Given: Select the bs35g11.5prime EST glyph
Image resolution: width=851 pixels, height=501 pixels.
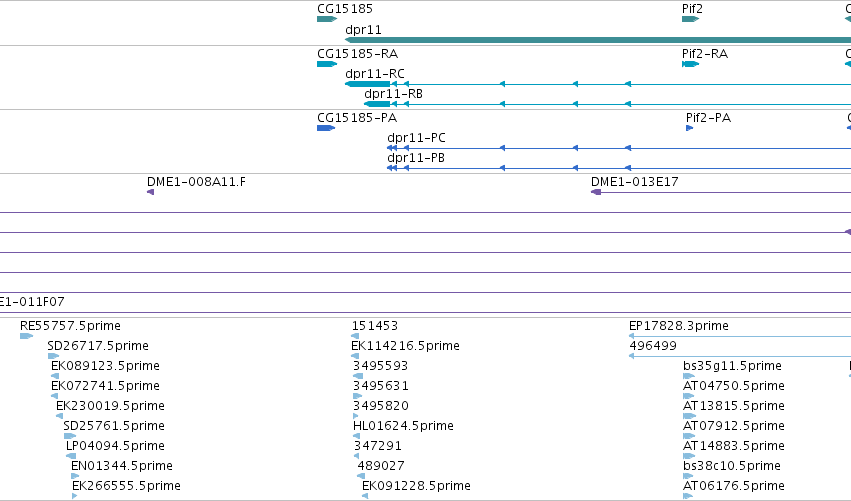Looking at the screenshot, I should [689, 376].
